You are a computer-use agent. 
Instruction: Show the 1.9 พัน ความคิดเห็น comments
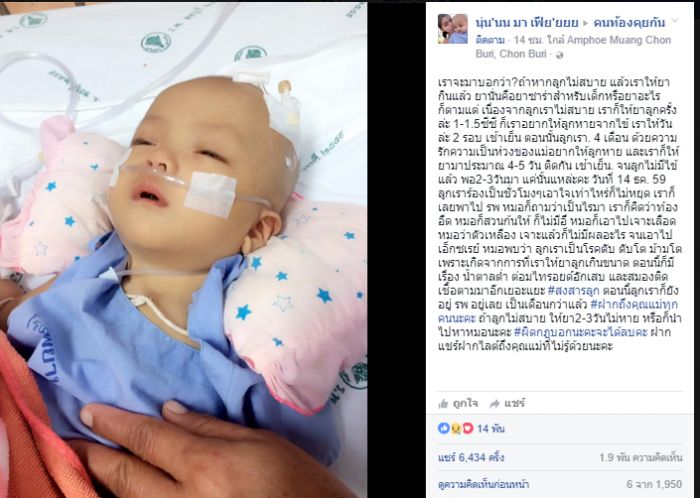[x=641, y=457]
